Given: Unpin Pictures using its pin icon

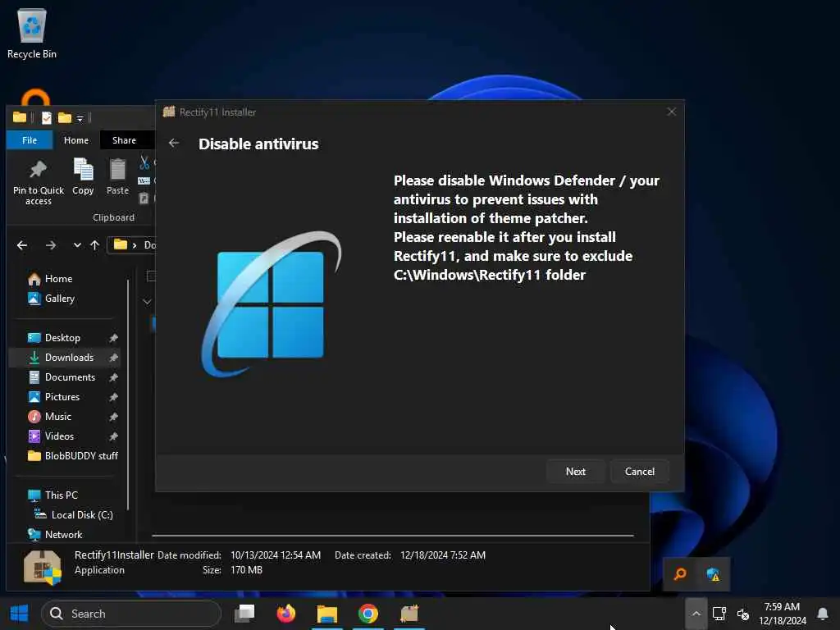Looking at the screenshot, I should pos(113,397).
